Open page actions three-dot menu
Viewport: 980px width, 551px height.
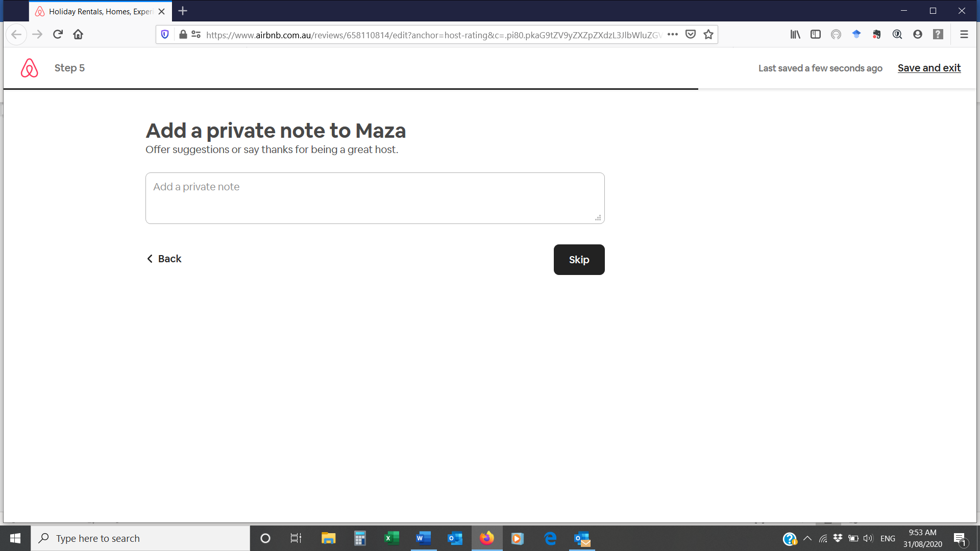tap(673, 34)
